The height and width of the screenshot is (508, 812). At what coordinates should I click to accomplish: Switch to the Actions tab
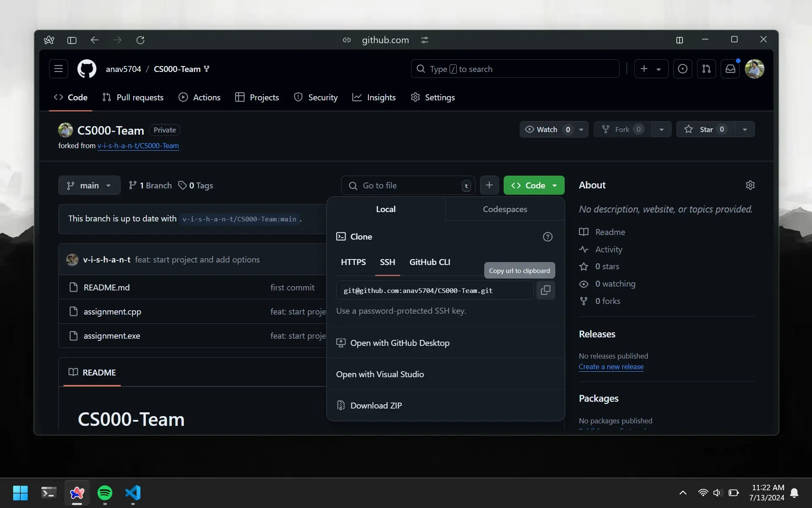(199, 97)
